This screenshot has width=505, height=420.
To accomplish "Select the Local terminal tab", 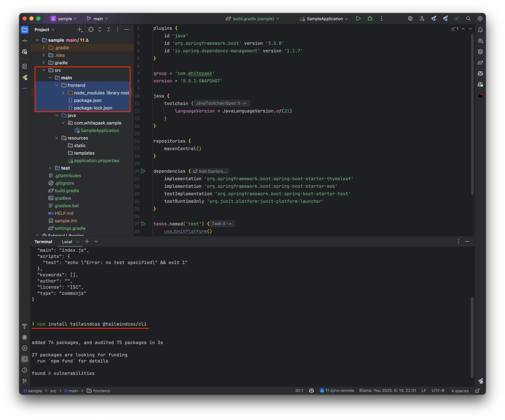I will [67, 242].
